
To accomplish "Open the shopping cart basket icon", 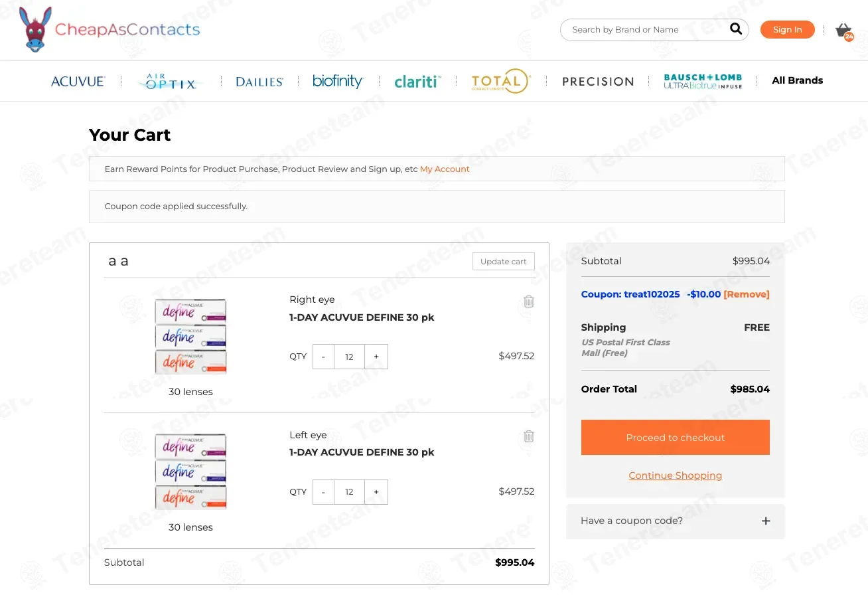I will (x=843, y=31).
